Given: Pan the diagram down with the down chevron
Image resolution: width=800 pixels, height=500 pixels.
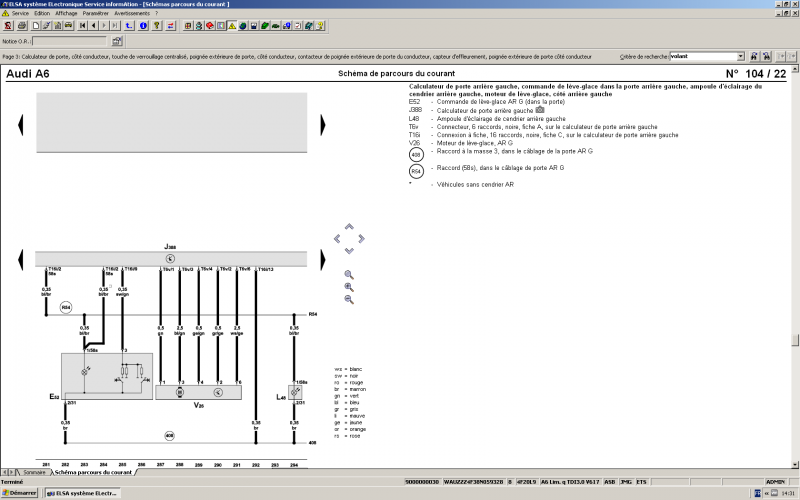Looking at the screenshot, I should tap(349, 251).
